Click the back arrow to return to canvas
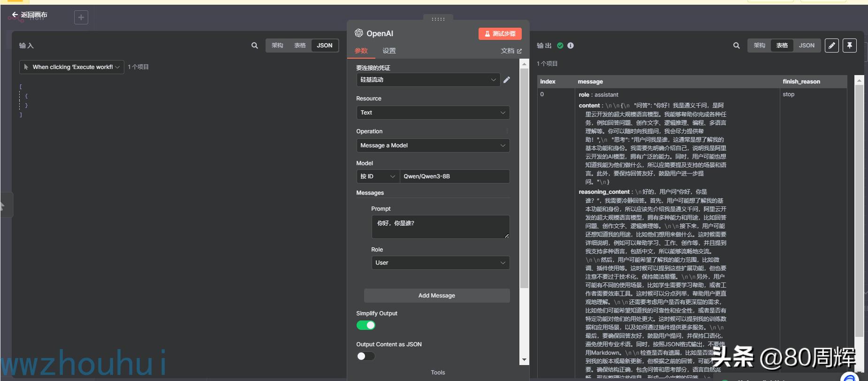The width and height of the screenshot is (868, 381). (15, 15)
